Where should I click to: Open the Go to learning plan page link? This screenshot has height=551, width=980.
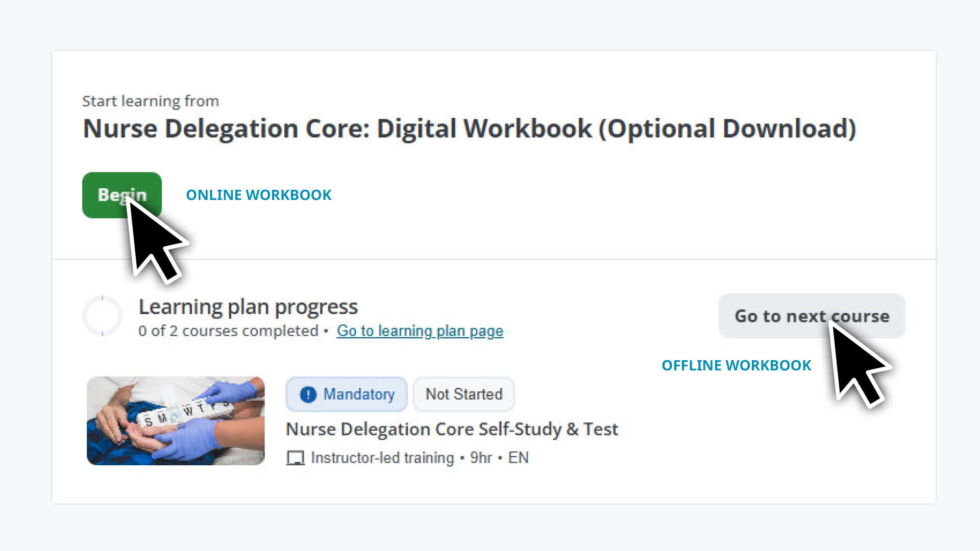coord(420,331)
